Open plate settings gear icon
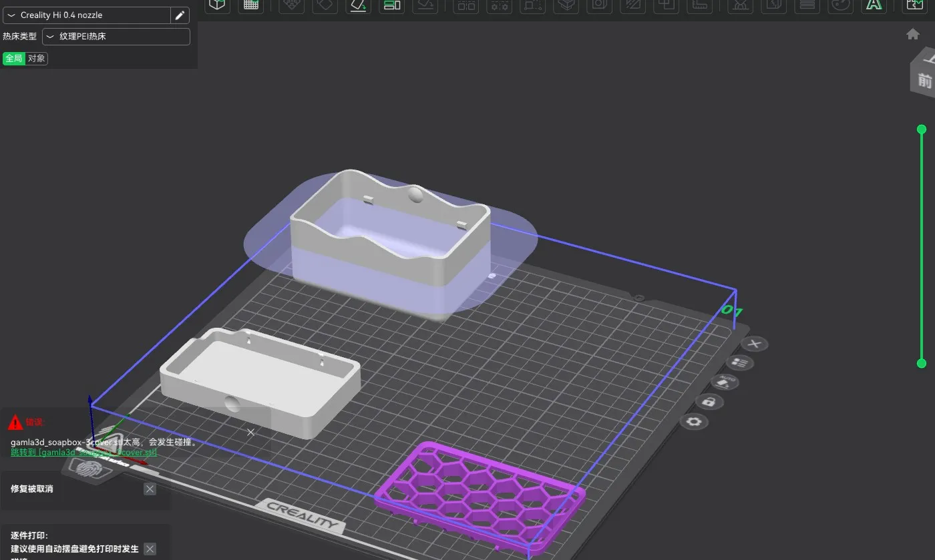Viewport: 935px width, 560px height. point(694,422)
